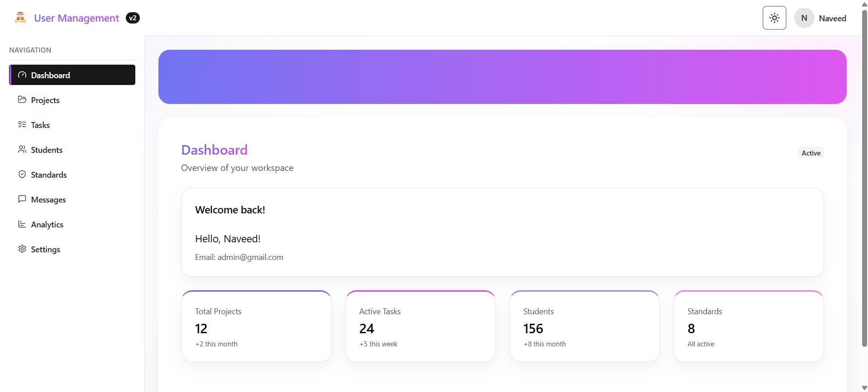This screenshot has width=868, height=392.
Task: Open Messages via the chat bubble icon
Action: [22, 199]
